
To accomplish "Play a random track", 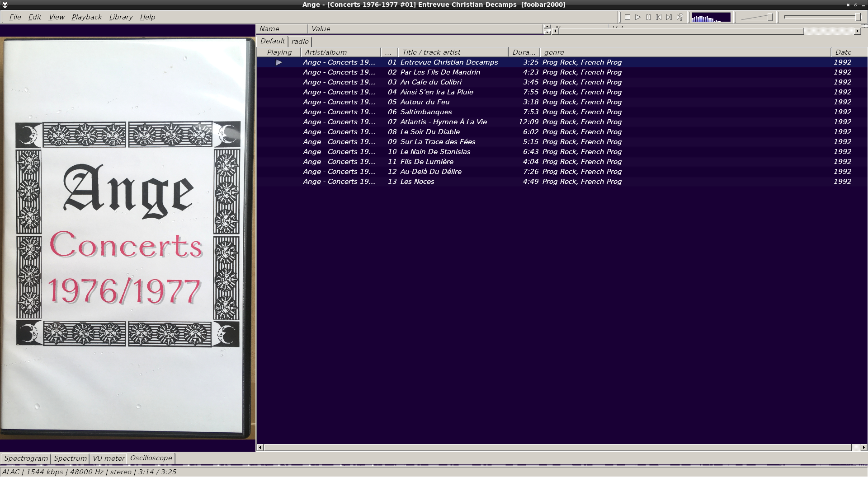I will click(x=679, y=17).
